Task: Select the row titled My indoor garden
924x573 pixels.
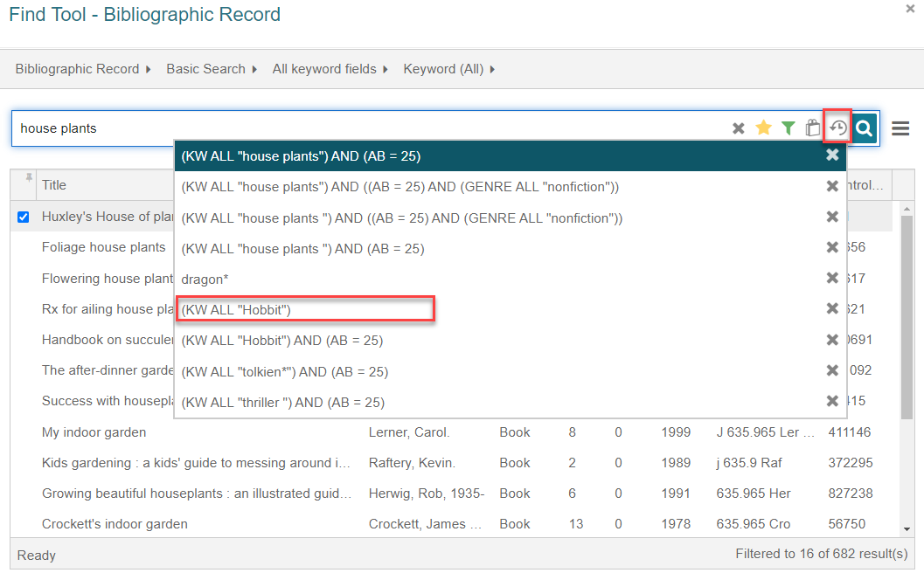Action: (451, 432)
